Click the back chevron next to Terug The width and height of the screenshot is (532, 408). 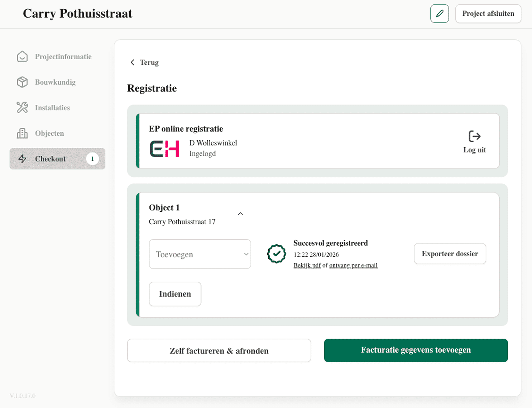coord(132,62)
